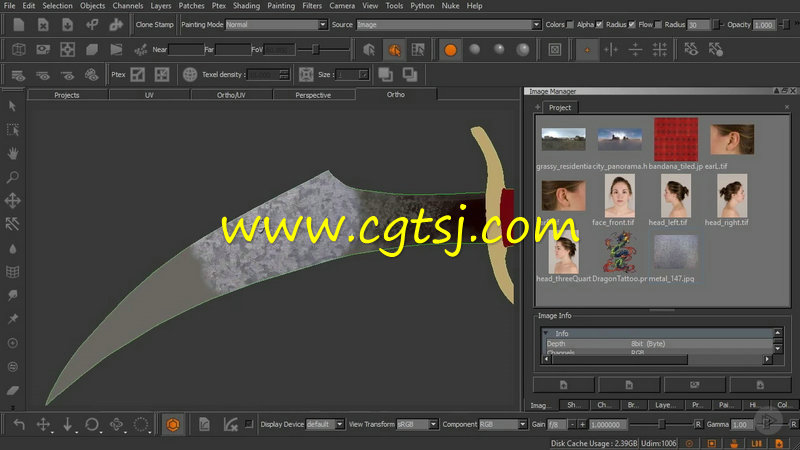Toggle the checkbox left of Display Device
This screenshot has height=450, width=800.
pyautogui.click(x=249, y=424)
